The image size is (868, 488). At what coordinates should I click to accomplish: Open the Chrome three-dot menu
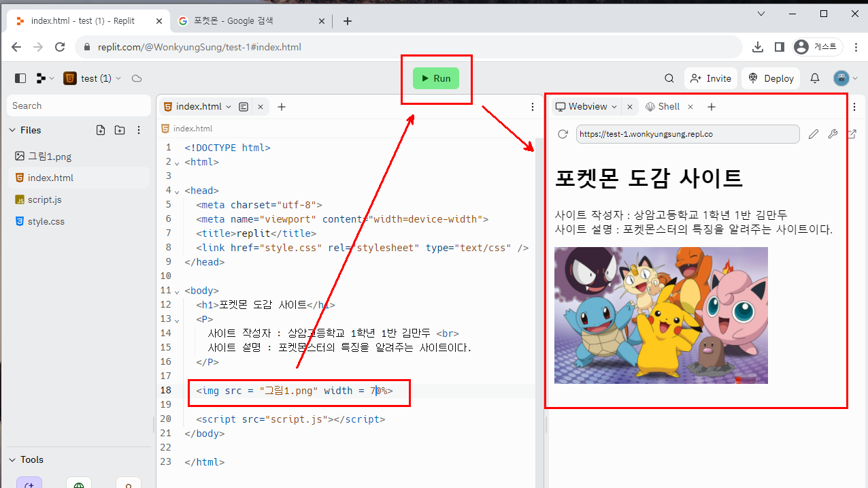pyautogui.click(x=855, y=47)
